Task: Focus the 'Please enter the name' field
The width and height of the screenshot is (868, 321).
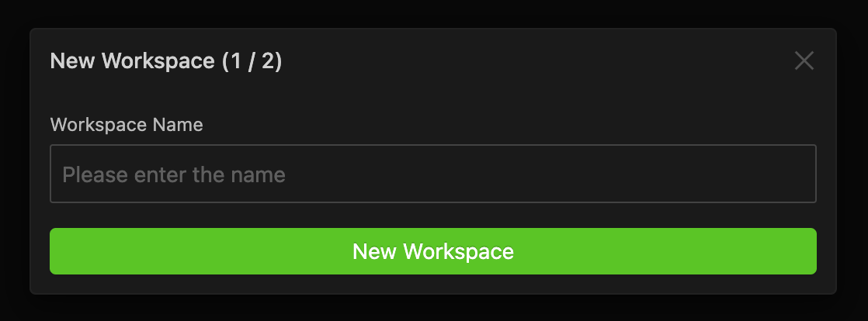Action: 432,174
